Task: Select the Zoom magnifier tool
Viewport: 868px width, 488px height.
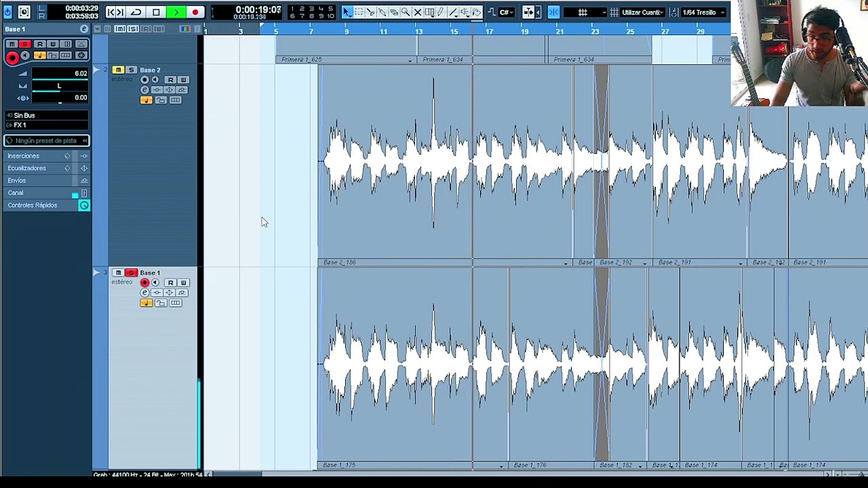Action: tap(405, 12)
